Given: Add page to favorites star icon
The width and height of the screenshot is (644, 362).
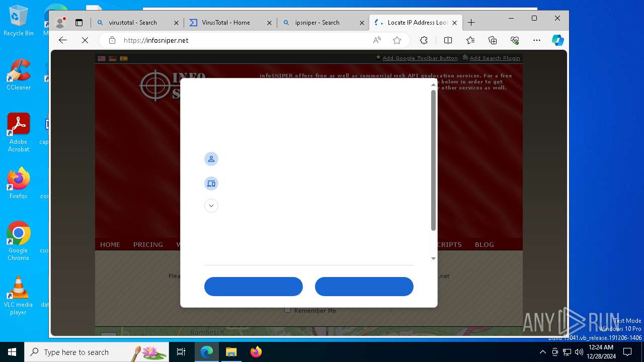Looking at the screenshot, I should point(397,40).
